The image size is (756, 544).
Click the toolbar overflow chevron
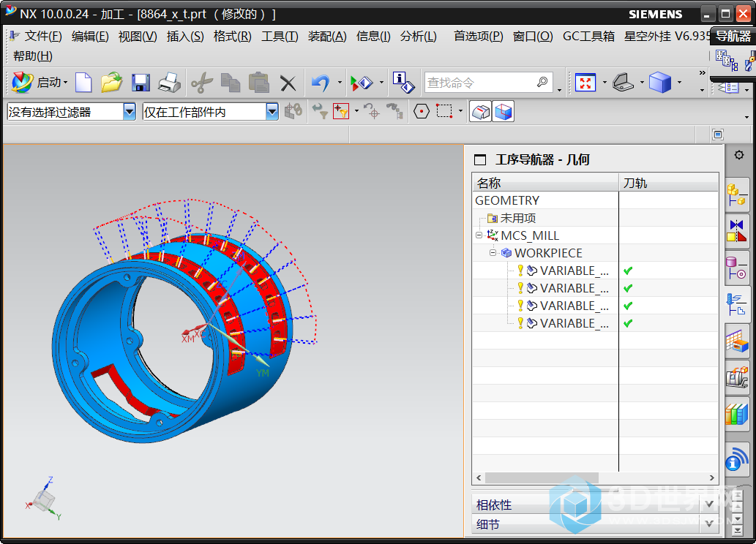pyautogui.click(x=702, y=73)
